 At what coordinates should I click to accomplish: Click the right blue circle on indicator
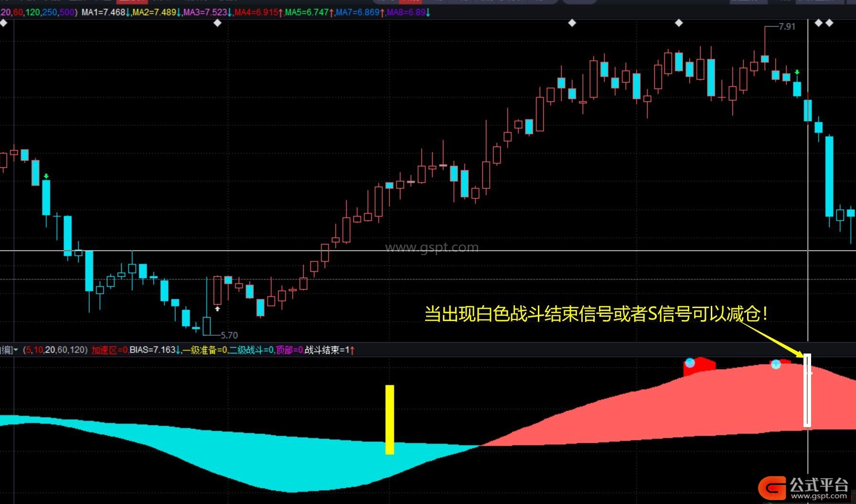776,365
